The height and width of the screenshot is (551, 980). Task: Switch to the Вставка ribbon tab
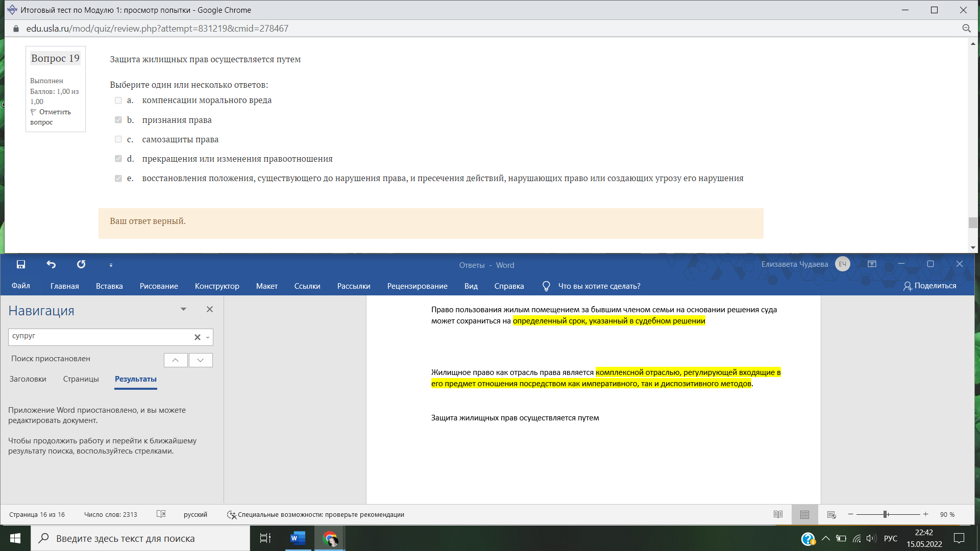tap(109, 286)
